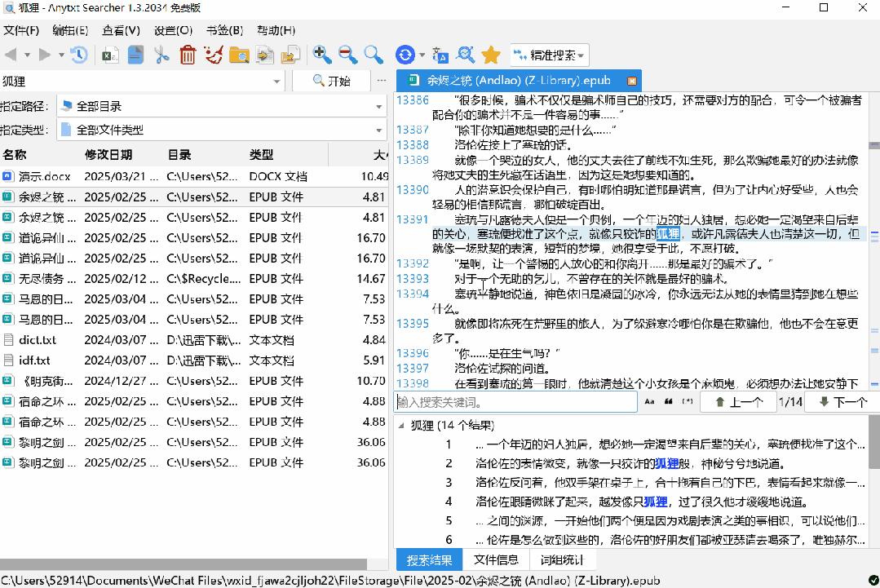Open the 文件(F) menu

point(22,30)
